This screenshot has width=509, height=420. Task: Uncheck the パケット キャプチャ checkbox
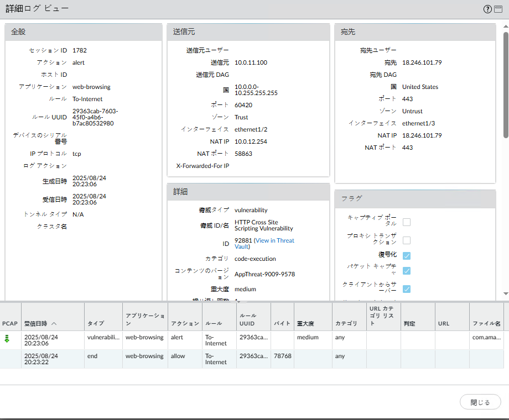click(407, 270)
